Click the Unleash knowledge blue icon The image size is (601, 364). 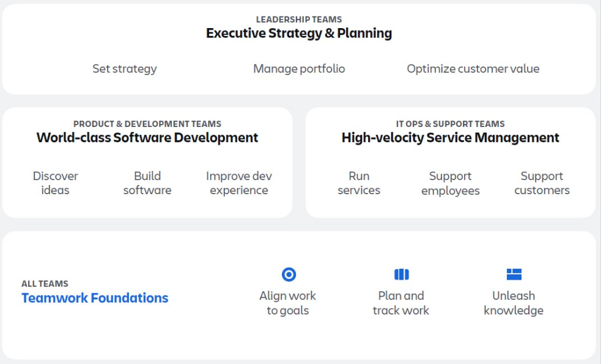(x=514, y=274)
